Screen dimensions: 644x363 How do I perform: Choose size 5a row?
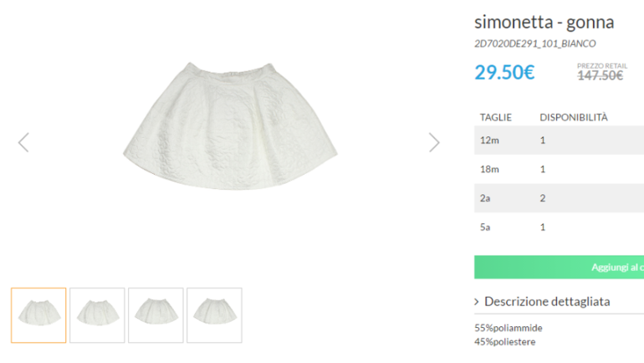click(x=558, y=227)
